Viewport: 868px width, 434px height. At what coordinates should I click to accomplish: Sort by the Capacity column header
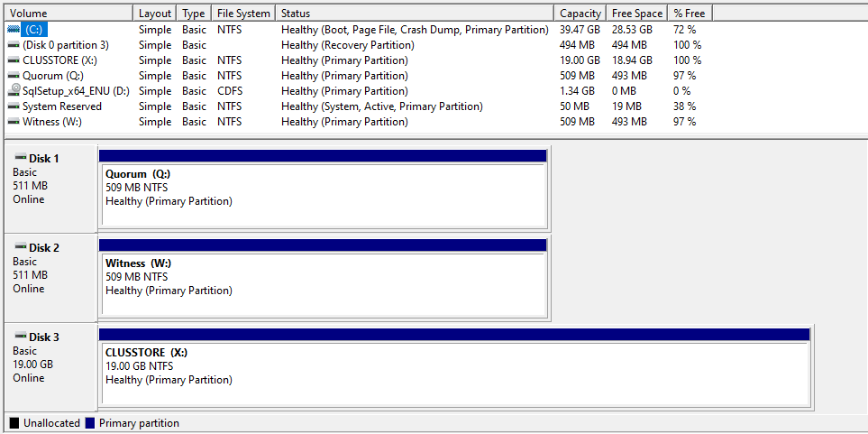(x=580, y=14)
